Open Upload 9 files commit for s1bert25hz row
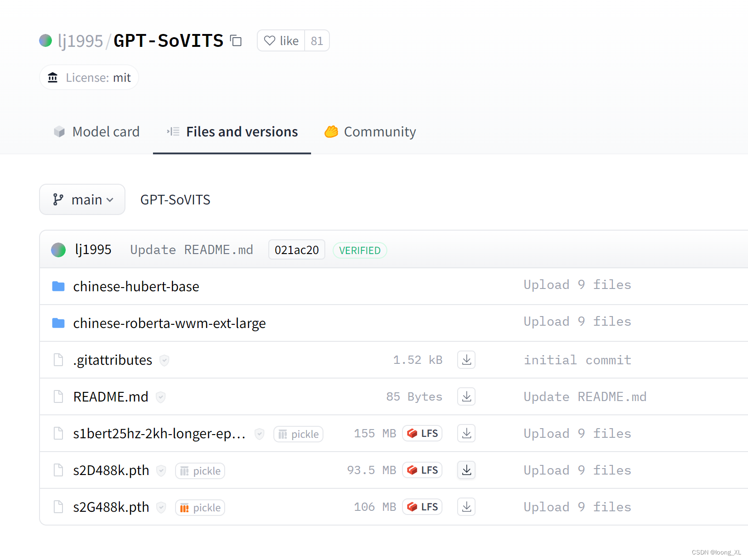 (578, 434)
